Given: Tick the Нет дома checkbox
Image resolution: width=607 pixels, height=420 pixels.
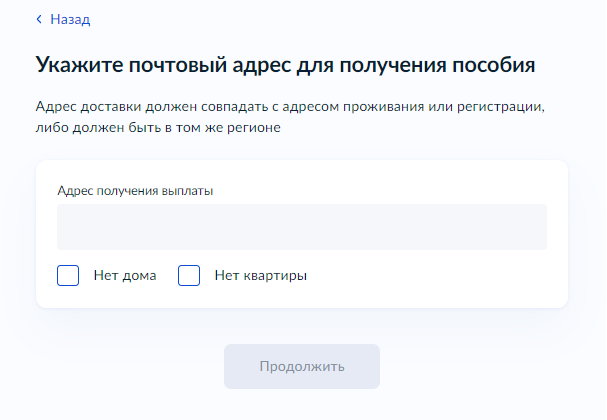Looking at the screenshot, I should 68,276.
